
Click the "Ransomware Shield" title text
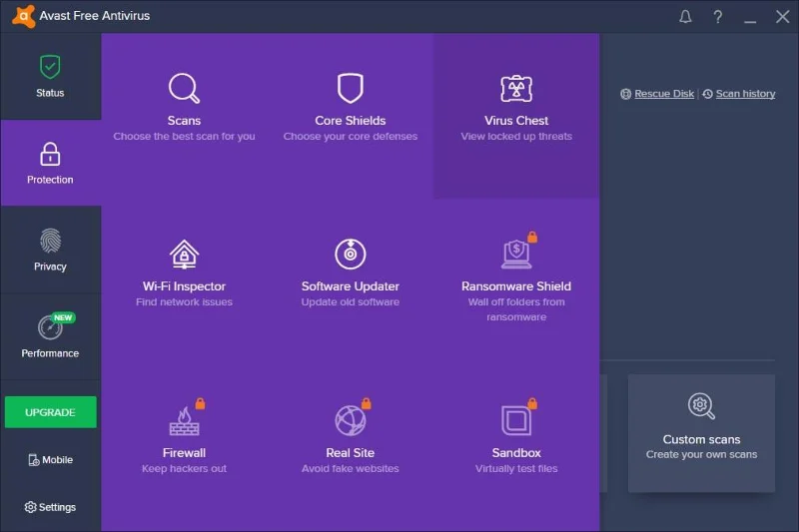click(x=516, y=286)
